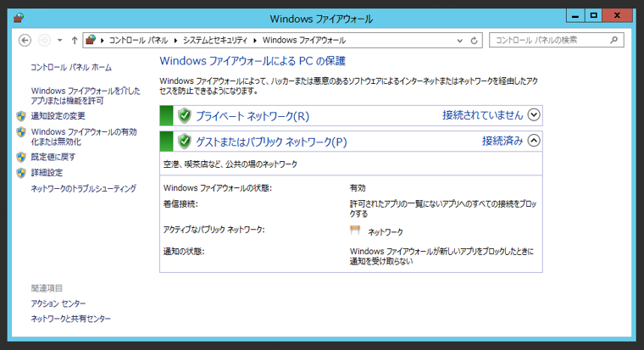Screen dimensions: 644x350
Task: Click the 着信接続 label
Action: 180,204
